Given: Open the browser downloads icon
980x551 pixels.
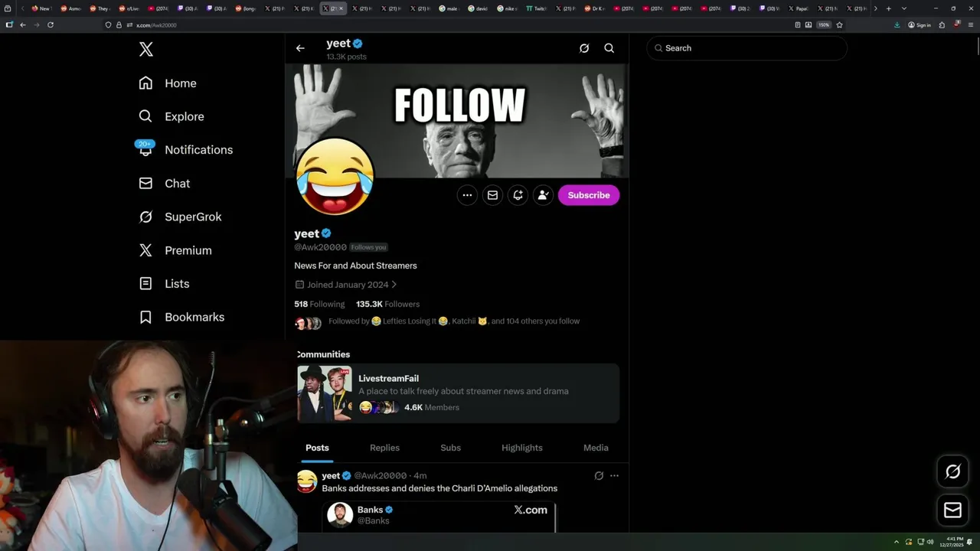Looking at the screenshot, I should [897, 24].
